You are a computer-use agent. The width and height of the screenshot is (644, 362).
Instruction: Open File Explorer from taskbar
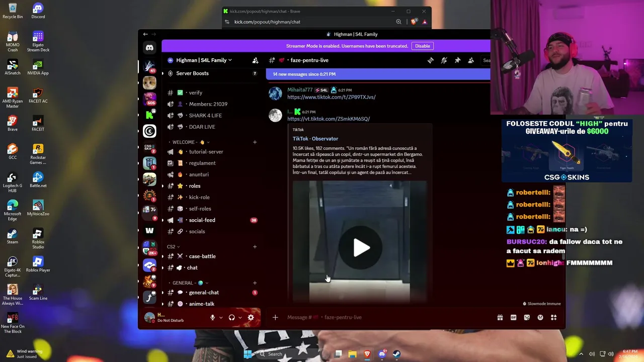[x=353, y=354]
